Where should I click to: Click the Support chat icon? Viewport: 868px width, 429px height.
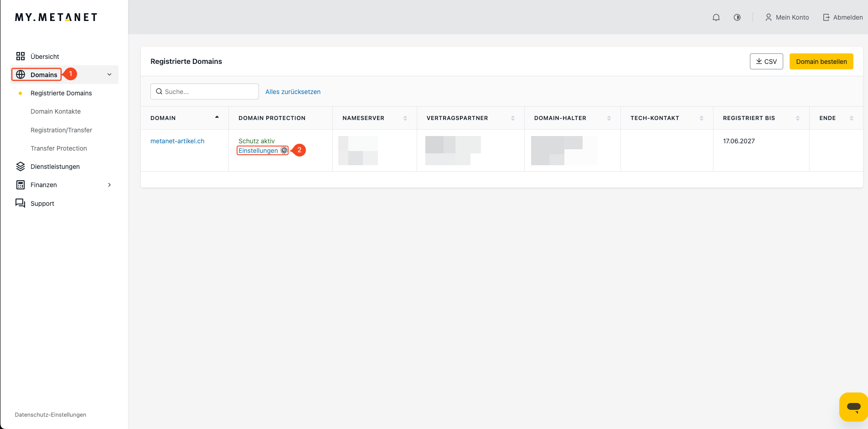pos(21,203)
